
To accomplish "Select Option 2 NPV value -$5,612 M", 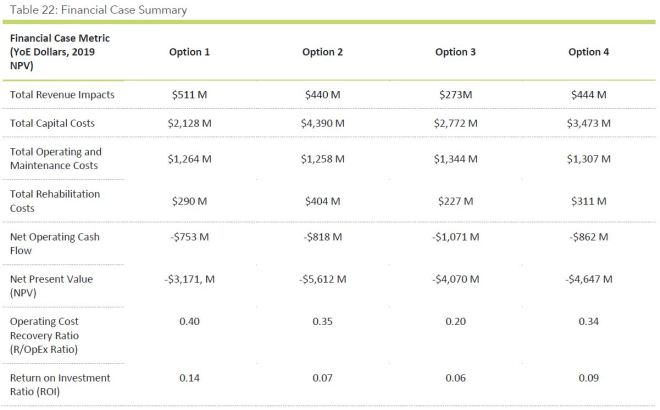I will tap(325, 279).
